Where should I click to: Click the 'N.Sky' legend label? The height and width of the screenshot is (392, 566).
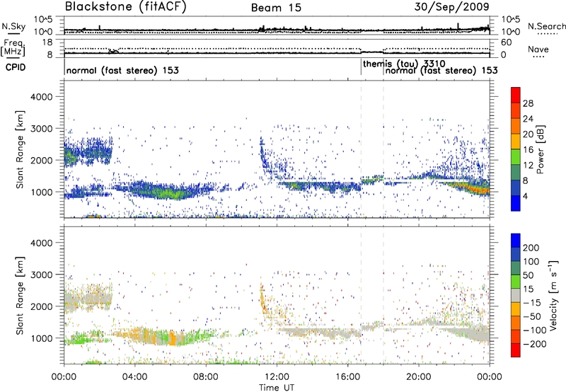(x=13, y=26)
